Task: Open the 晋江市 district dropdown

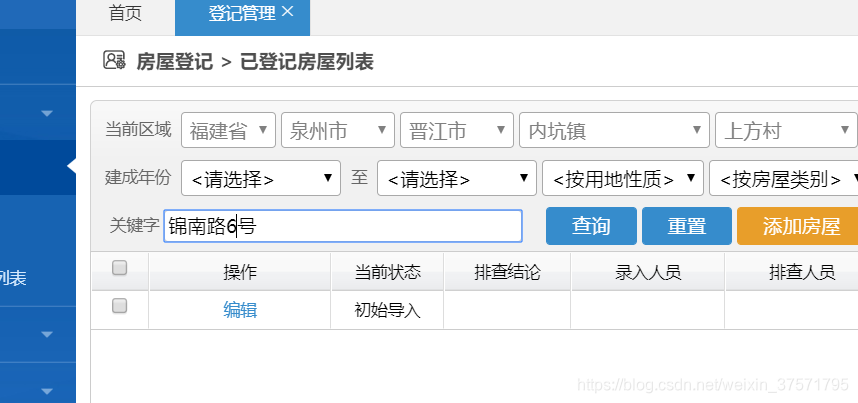Action: (x=456, y=130)
